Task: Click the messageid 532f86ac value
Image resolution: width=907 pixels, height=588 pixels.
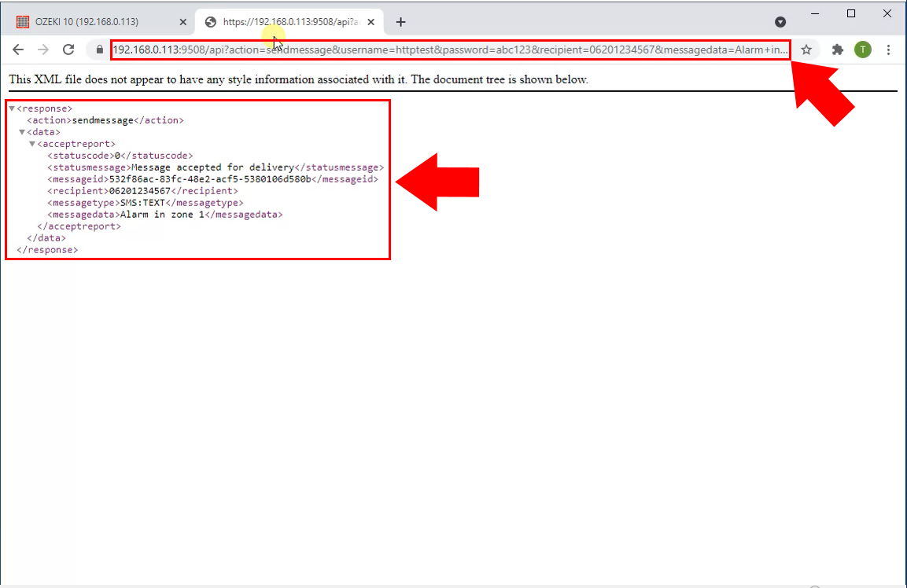Action: [210, 179]
